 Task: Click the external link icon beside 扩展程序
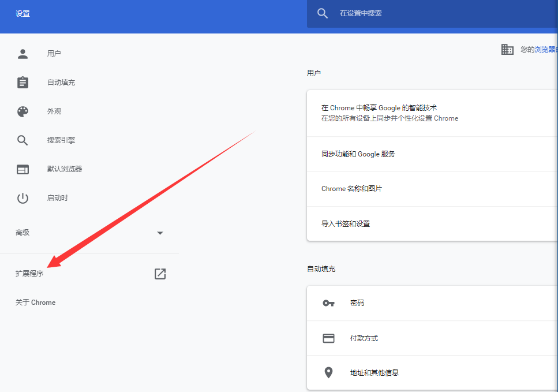click(160, 274)
